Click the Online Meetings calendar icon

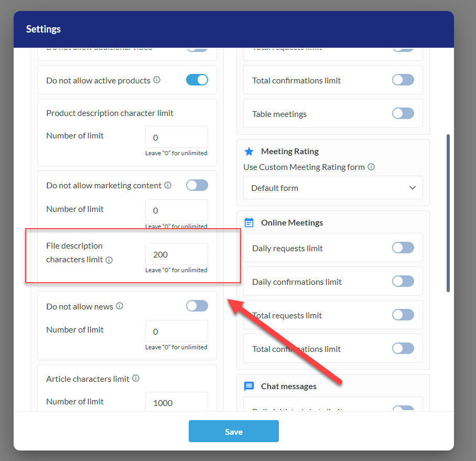coord(249,222)
